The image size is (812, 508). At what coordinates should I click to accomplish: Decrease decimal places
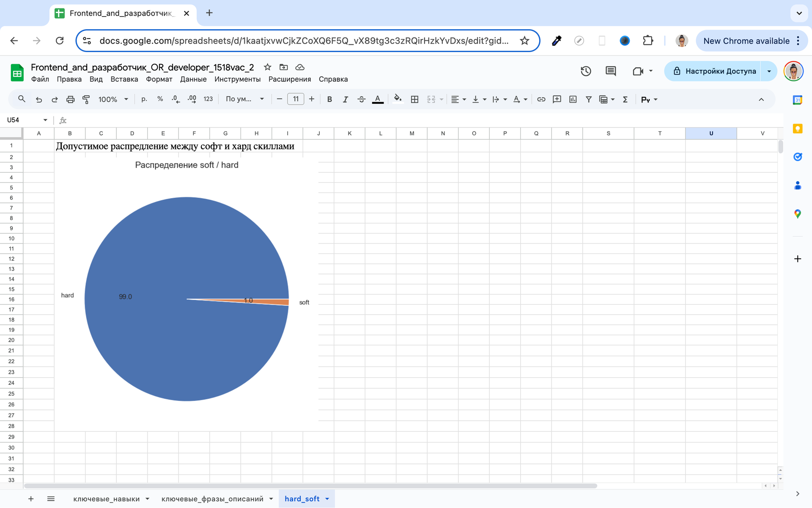point(176,99)
